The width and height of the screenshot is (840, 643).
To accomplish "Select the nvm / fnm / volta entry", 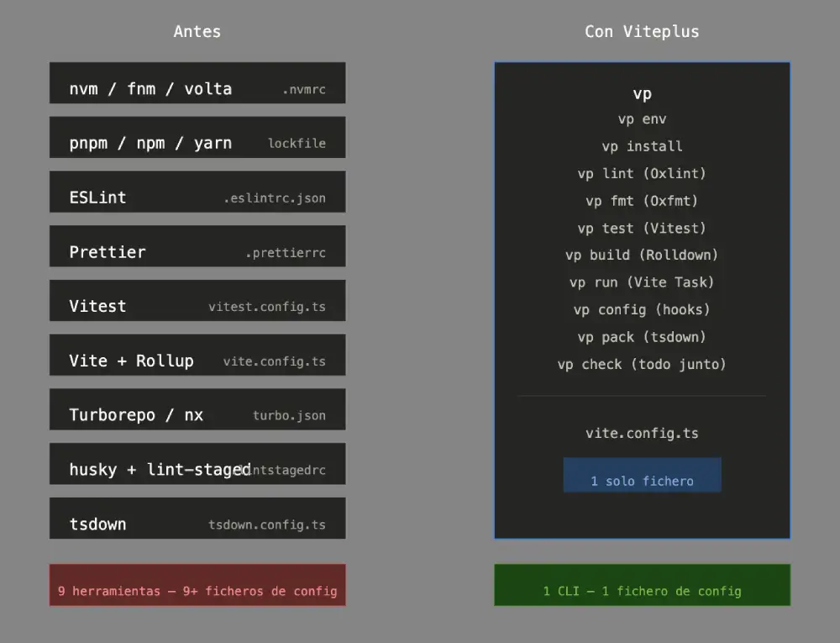I will point(197,83).
